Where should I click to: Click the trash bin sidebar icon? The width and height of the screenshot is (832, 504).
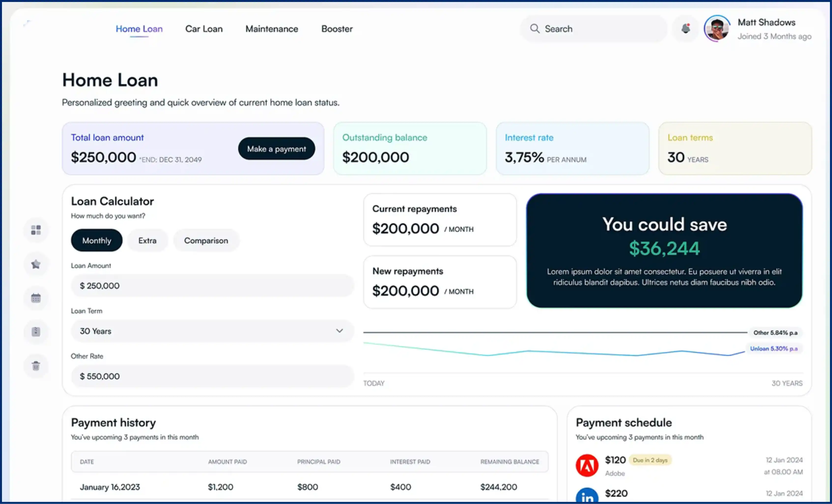36,366
